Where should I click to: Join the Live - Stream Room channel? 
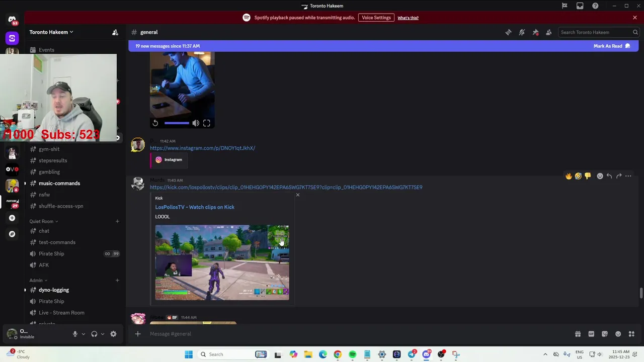[61, 313]
